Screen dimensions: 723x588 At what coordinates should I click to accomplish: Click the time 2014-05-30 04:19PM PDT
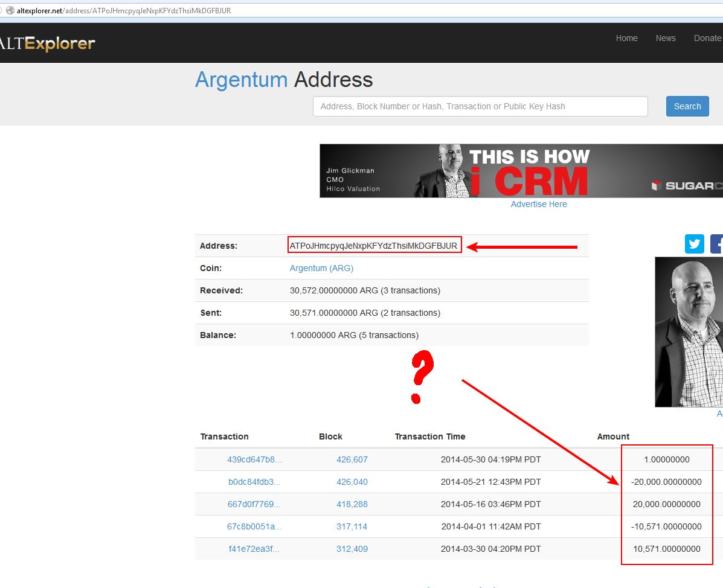[x=490, y=459]
